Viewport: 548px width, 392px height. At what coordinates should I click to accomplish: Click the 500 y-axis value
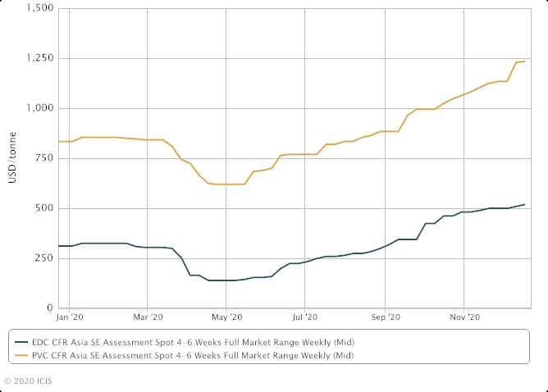point(45,208)
